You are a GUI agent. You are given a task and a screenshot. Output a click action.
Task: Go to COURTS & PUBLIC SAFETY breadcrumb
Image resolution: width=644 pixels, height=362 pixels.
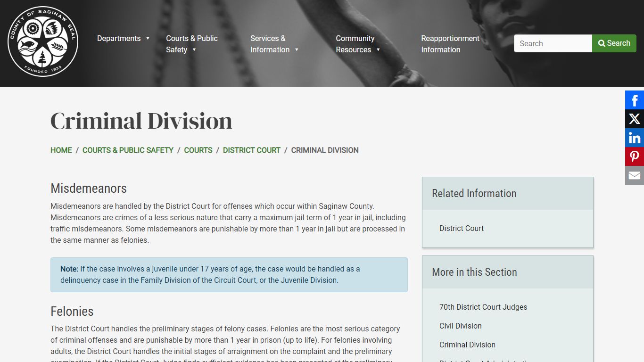click(128, 150)
